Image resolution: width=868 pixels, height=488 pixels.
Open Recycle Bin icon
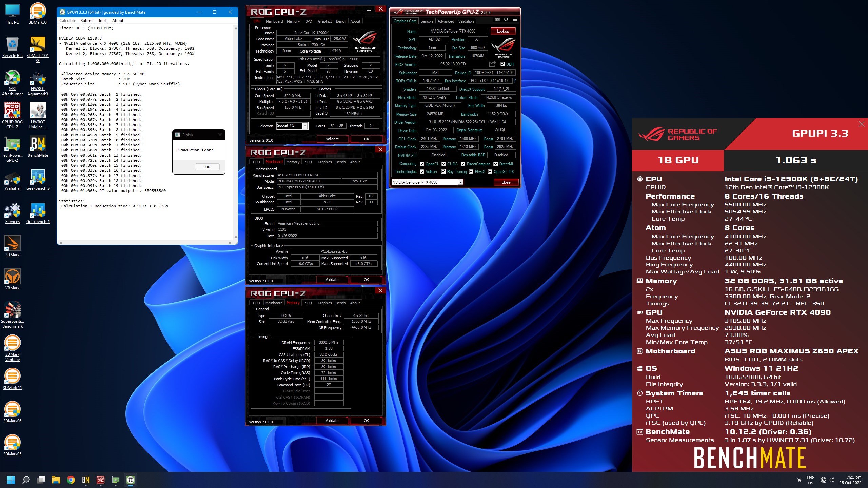[12, 47]
